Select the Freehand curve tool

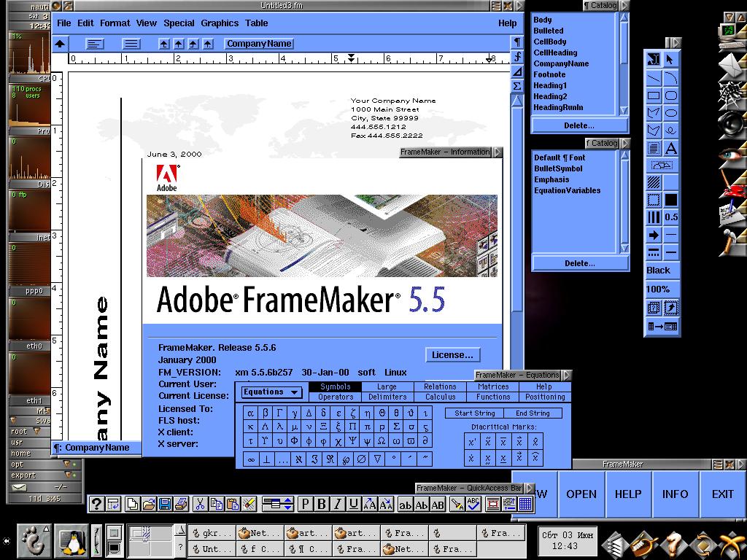click(x=671, y=130)
